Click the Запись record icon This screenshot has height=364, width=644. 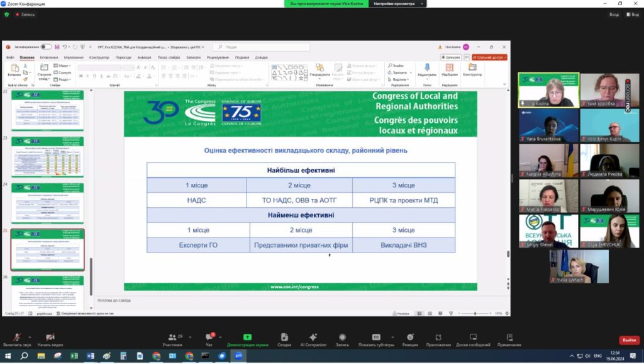coord(342,338)
